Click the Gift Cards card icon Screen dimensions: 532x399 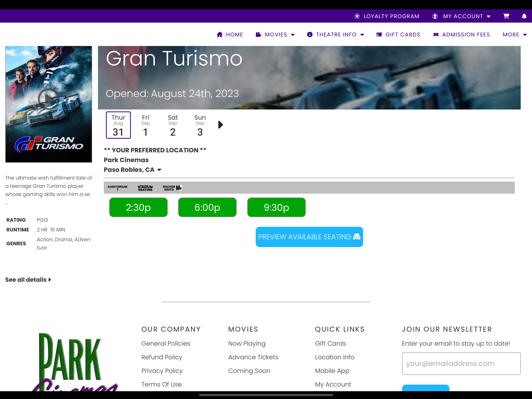(379, 35)
